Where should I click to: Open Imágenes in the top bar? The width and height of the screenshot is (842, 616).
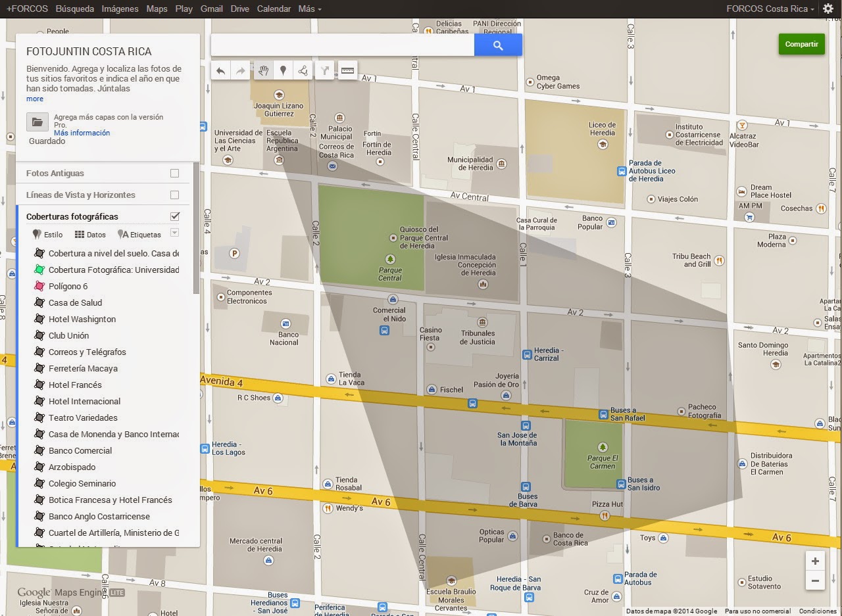click(120, 9)
